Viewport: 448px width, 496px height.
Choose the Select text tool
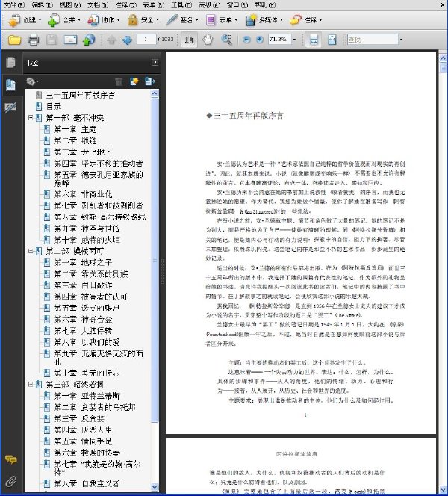point(189,40)
